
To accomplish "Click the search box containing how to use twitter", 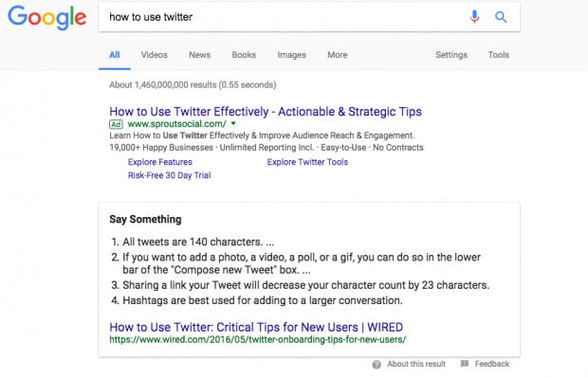I will click(285, 17).
